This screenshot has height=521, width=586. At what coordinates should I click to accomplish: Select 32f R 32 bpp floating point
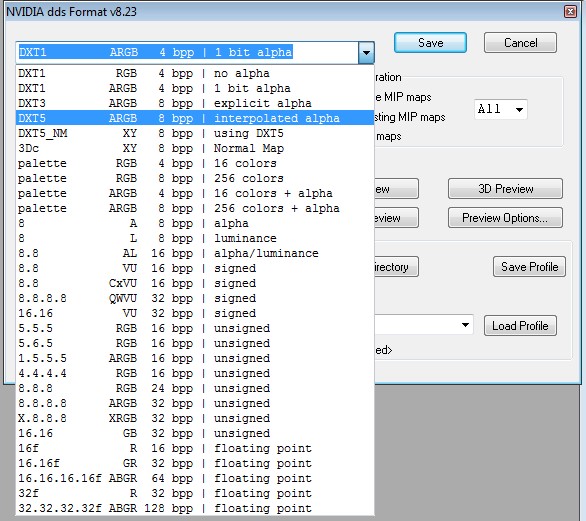[x=195, y=493]
